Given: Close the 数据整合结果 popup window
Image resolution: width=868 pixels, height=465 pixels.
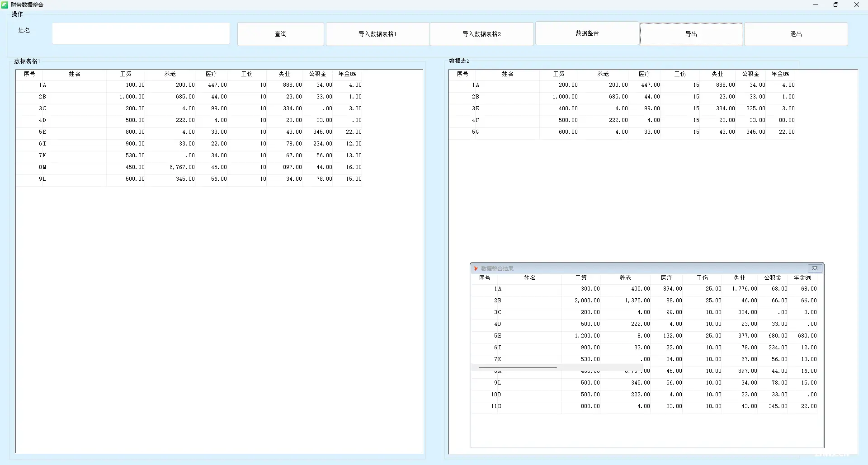Looking at the screenshot, I should click(815, 268).
